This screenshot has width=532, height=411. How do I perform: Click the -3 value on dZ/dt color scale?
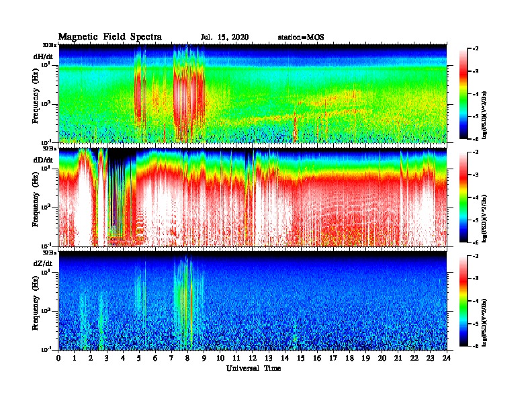(475, 279)
